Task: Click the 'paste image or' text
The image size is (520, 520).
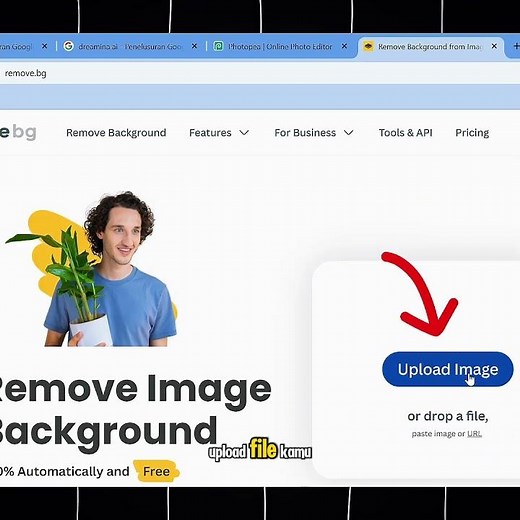Action: click(x=438, y=434)
